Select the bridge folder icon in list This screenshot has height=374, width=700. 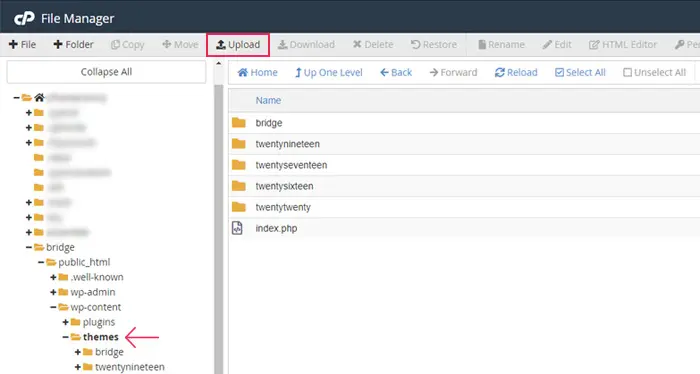(x=239, y=123)
